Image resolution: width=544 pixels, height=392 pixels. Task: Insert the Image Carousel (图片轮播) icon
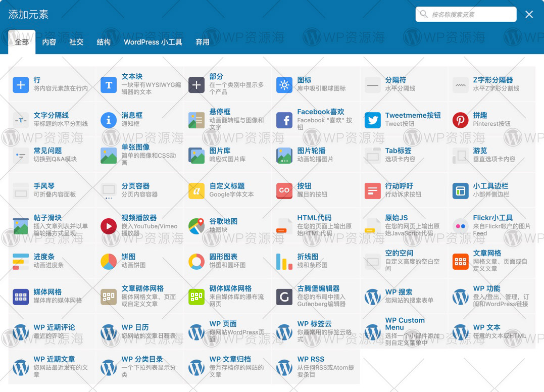(284, 156)
